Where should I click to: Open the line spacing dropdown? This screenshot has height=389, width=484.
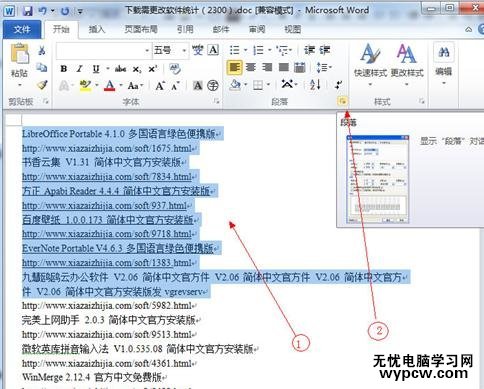(324, 68)
